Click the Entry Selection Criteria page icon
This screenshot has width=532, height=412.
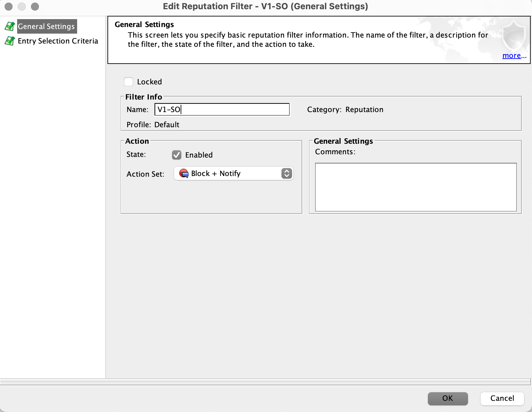[10, 41]
